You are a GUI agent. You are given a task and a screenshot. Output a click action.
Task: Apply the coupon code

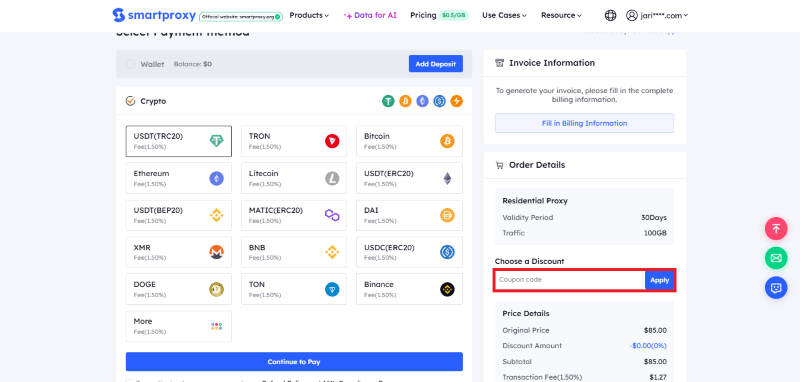pyautogui.click(x=659, y=280)
